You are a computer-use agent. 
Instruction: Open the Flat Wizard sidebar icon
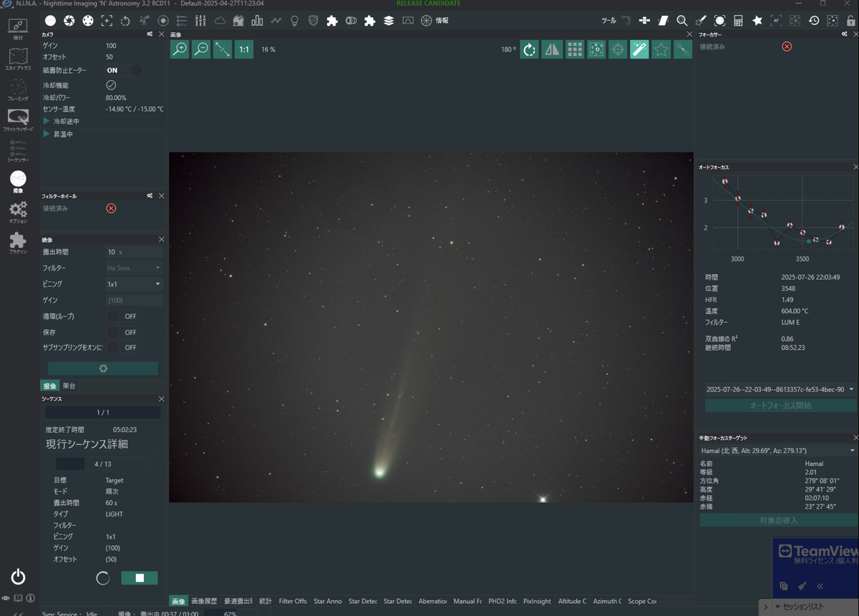pos(18,119)
